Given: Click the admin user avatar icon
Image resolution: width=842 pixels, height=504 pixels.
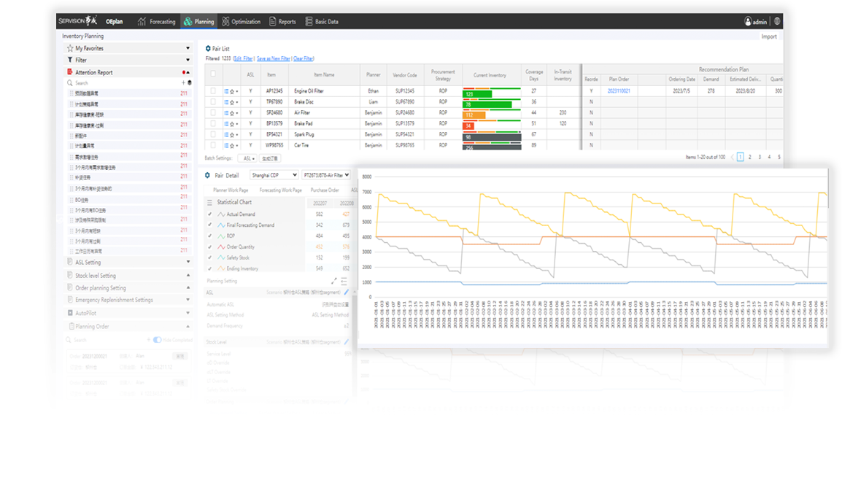Looking at the screenshot, I should click(747, 21).
